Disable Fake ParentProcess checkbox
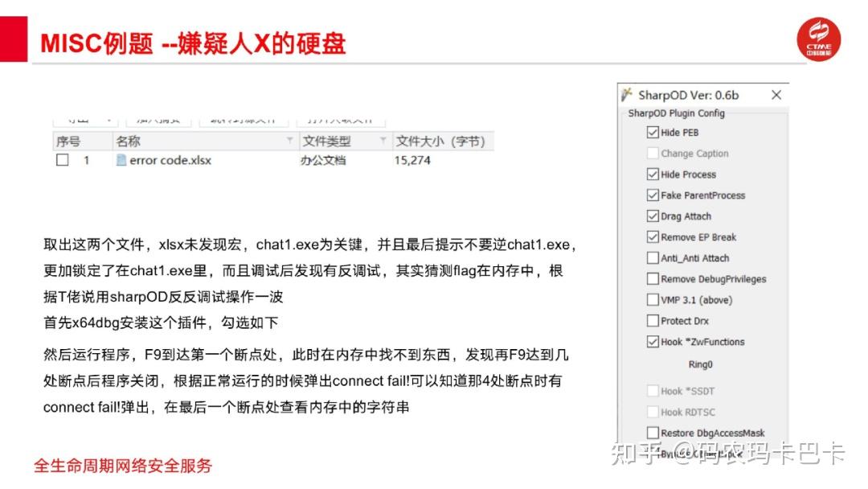Screen dimensions: 868x489 coord(653,195)
